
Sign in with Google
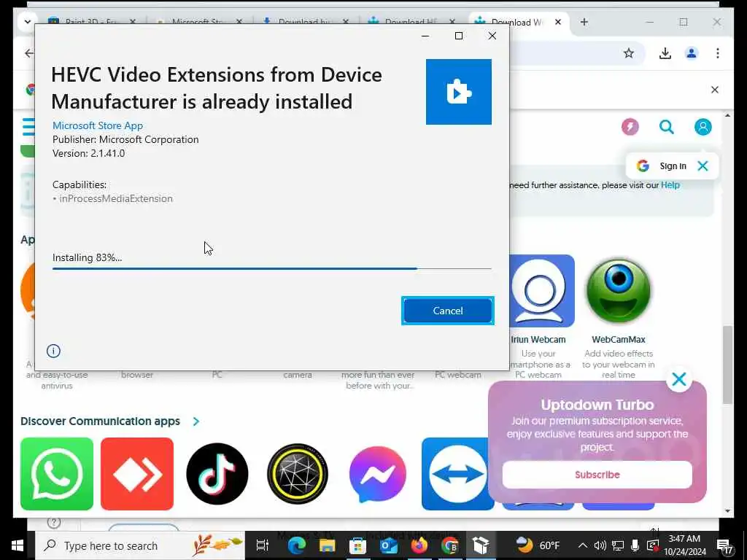662,166
